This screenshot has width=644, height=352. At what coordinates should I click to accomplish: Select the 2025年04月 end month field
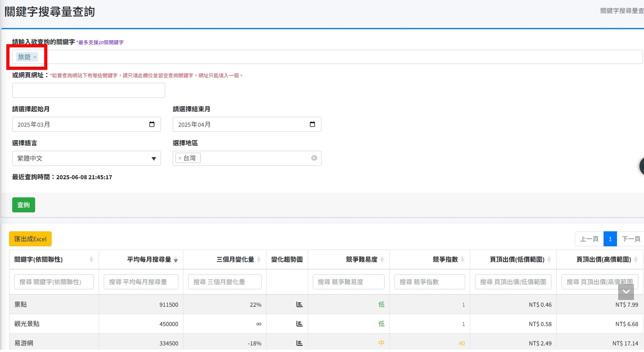point(247,124)
